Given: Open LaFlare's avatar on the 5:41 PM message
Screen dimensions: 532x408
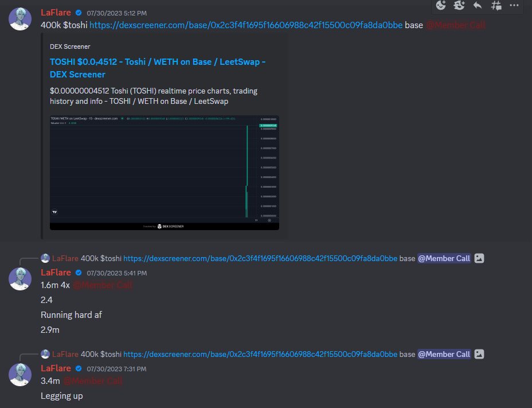Looking at the screenshot, I should tap(20, 279).
